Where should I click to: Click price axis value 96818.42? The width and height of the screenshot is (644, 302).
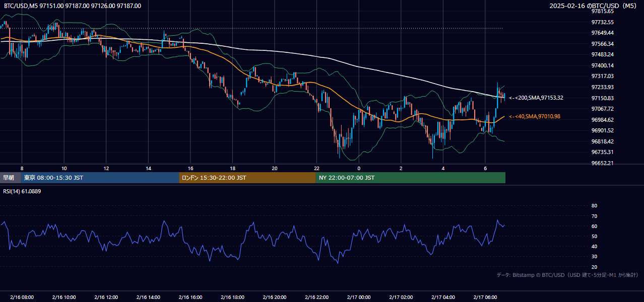tap(603, 141)
